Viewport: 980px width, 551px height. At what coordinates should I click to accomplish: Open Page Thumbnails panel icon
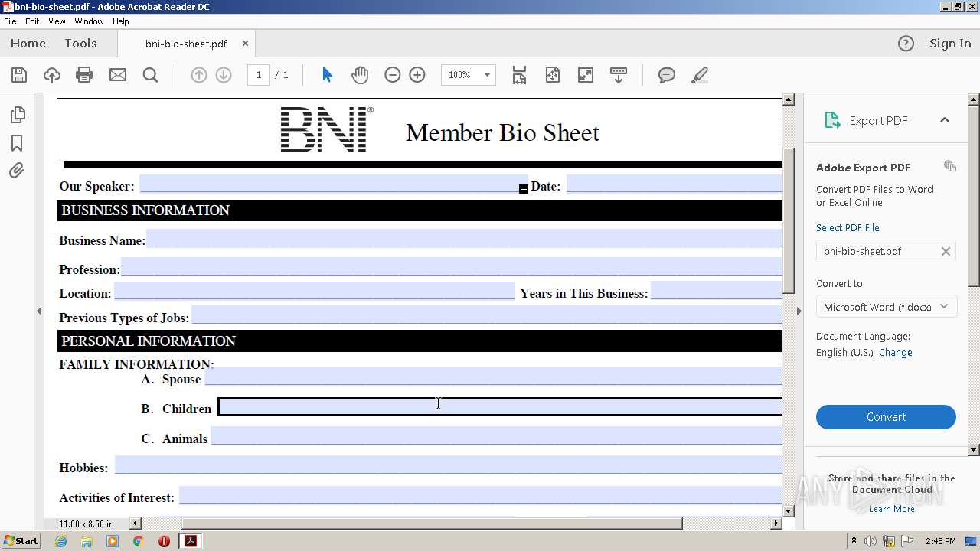point(17,115)
